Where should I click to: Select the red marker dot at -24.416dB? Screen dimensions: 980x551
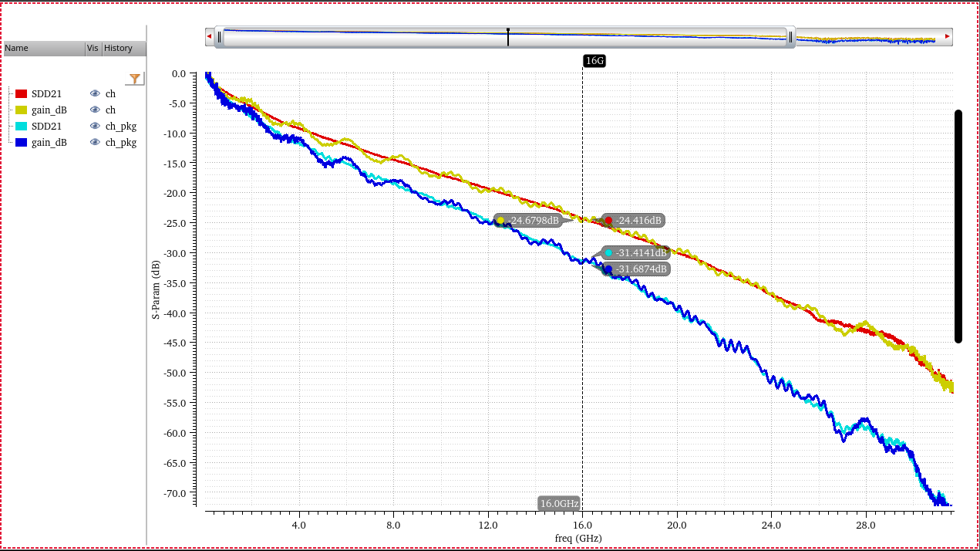click(x=608, y=221)
